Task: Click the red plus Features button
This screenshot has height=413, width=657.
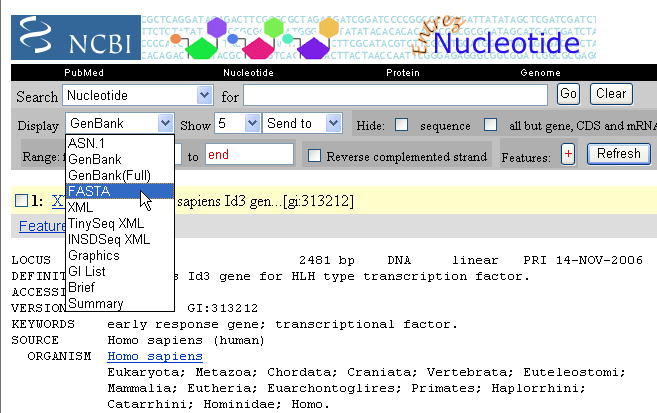Action: (568, 154)
